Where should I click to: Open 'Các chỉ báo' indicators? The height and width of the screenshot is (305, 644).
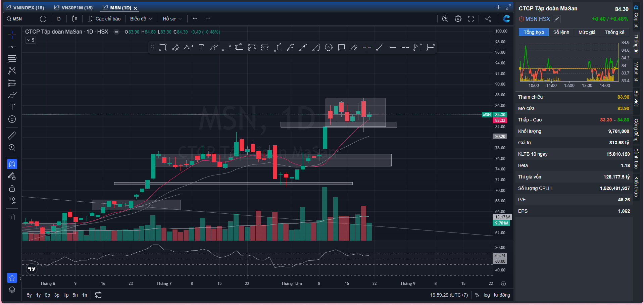coord(104,19)
